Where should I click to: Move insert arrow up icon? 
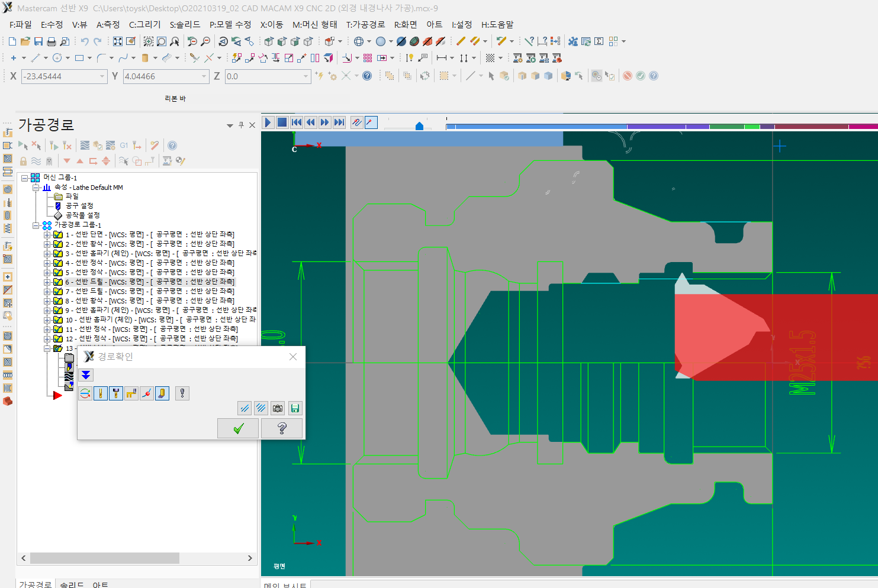click(x=80, y=161)
